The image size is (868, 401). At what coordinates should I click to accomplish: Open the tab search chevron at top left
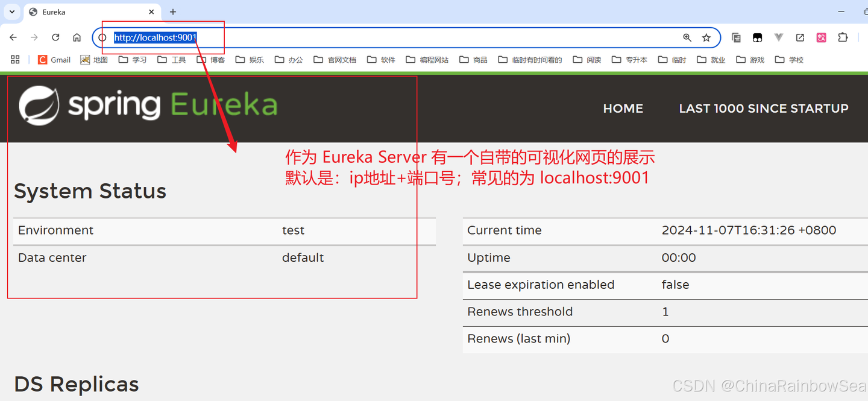click(x=12, y=11)
